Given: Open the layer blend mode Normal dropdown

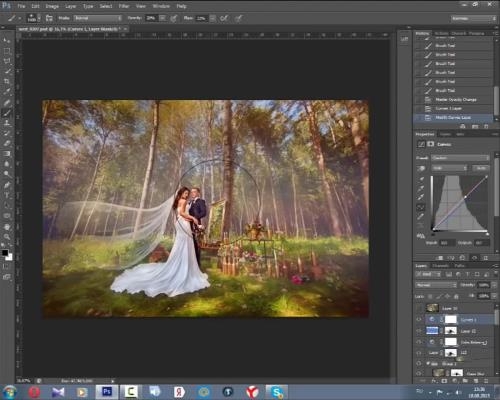Looking at the screenshot, I should (x=436, y=285).
